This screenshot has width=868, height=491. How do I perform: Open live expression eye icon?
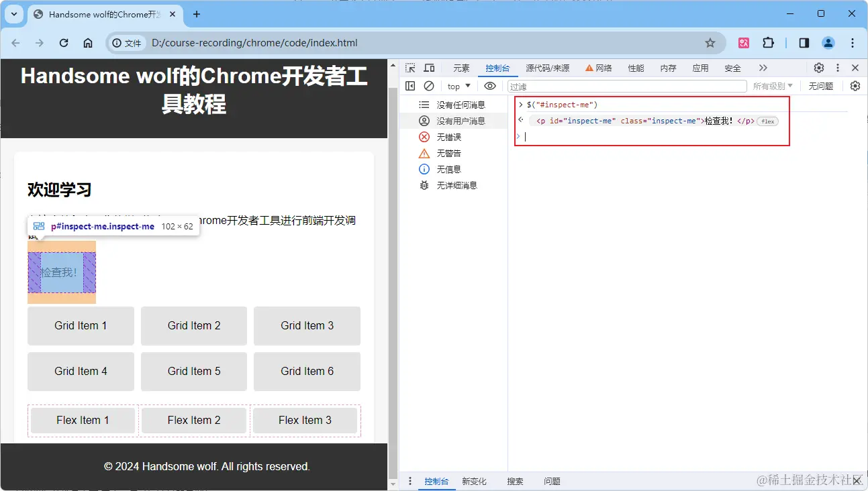(x=490, y=86)
